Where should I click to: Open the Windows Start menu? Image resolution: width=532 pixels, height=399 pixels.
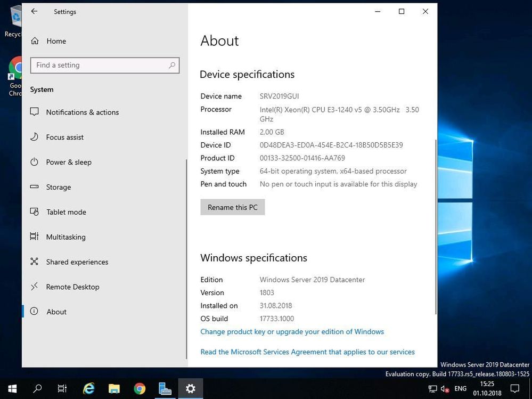tap(12, 388)
